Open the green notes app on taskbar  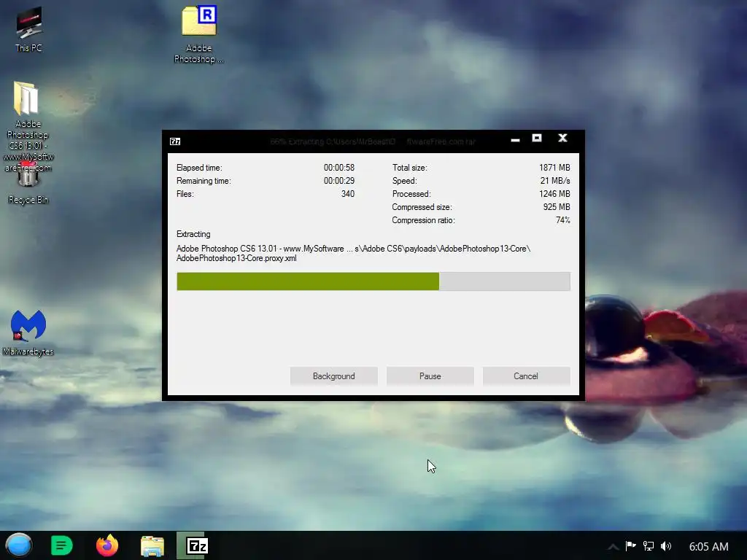pos(61,545)
